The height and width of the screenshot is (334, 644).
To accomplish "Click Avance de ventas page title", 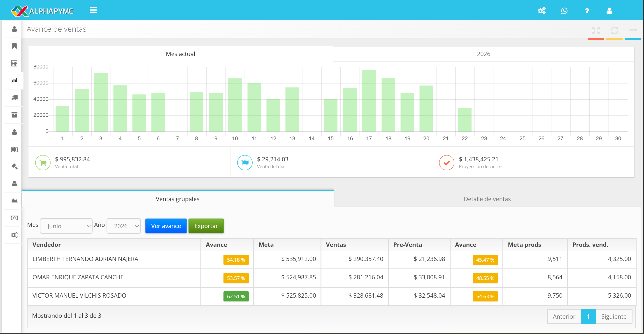I will (x=56, y=29).
